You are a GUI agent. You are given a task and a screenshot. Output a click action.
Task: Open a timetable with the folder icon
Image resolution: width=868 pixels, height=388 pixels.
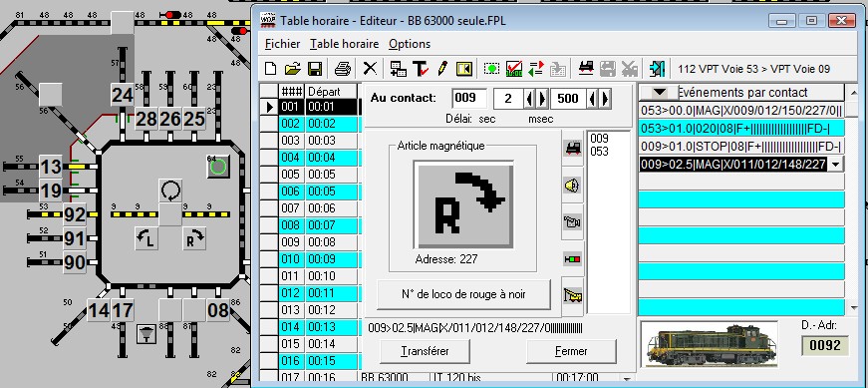click(x=293, y=69)
